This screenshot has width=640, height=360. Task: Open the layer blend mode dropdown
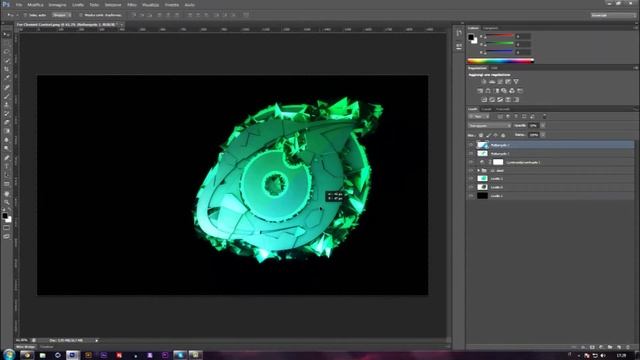point(489,126)
